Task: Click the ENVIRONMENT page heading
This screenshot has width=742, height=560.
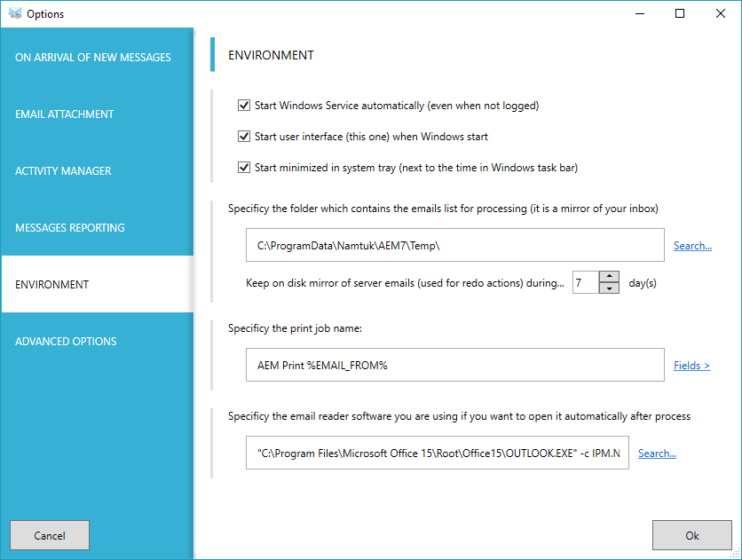Action: tap(271, 55)
